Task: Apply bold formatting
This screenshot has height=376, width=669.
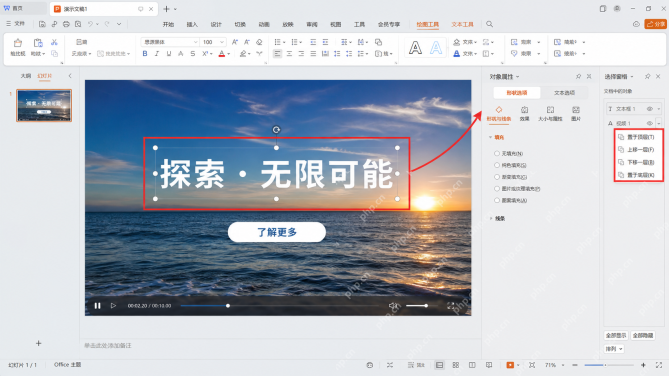Action: point(145,54)
